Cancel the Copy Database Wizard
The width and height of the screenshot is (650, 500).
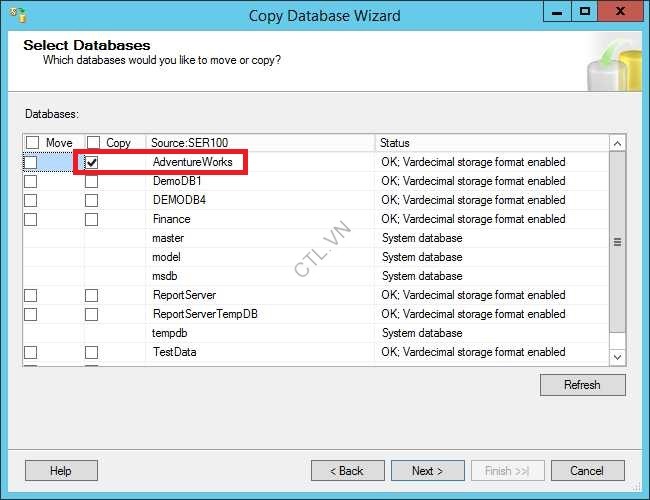[586, 471]
